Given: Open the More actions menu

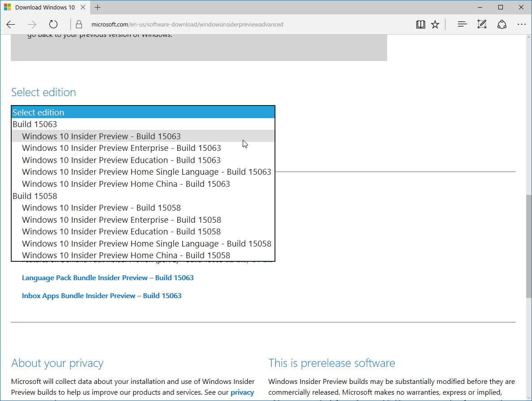Looking at the screenshot, I should [521, 24].
